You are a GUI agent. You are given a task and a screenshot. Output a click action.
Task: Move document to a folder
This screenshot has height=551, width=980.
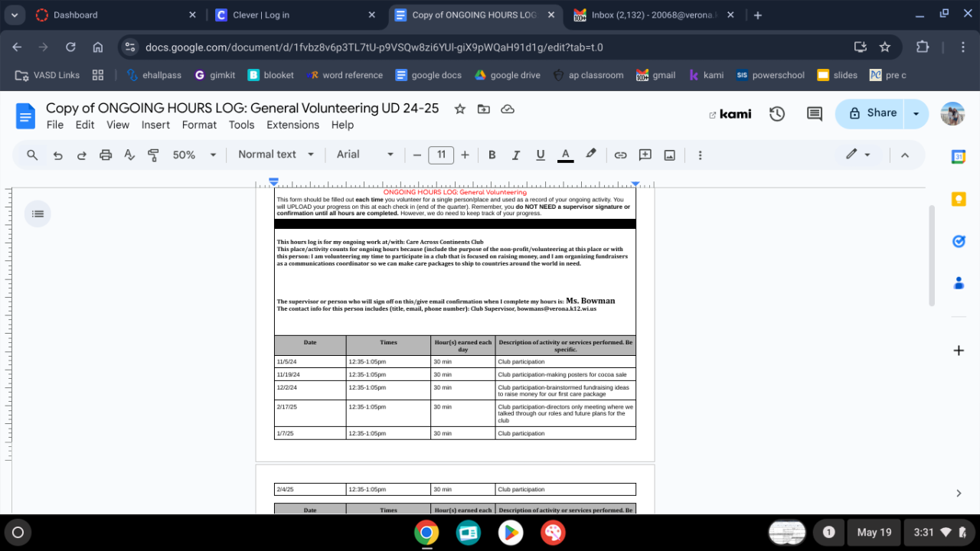[484, 109]
